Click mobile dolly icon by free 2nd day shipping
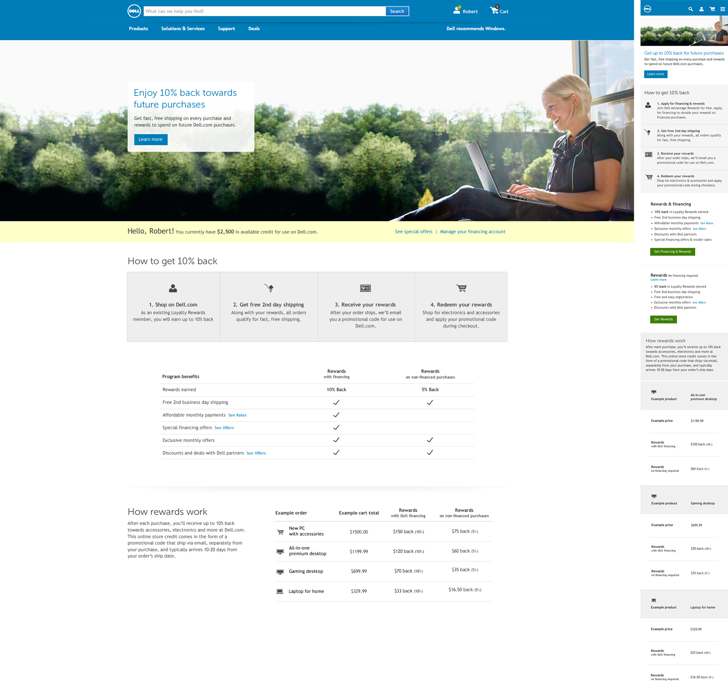This screenshot has height=700, width=728. click(648, 132)
